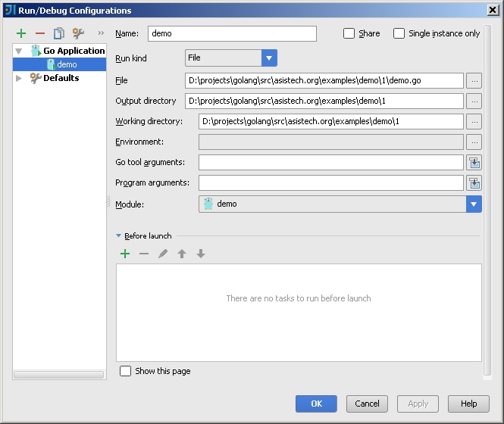Select the Defaults label in the tree
This screenshot has height=424, width=504.
click(x=61, y=78)
